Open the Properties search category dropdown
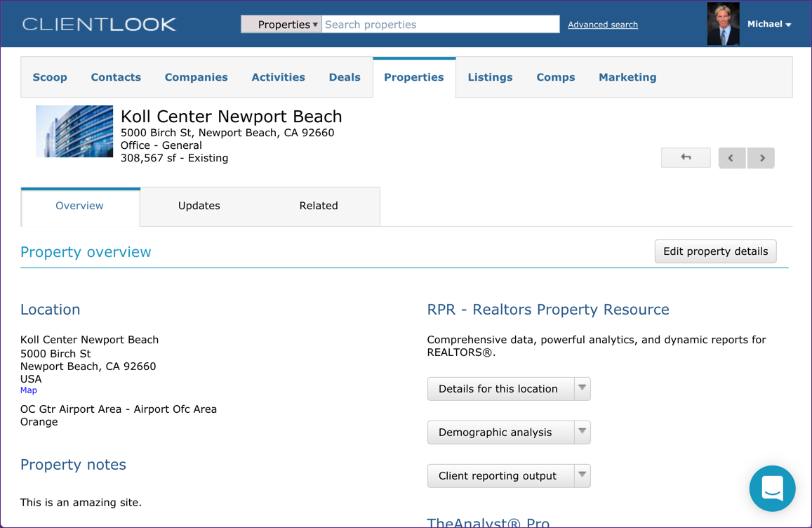Screen dimensions: 812x528 (x=281, y=23)
